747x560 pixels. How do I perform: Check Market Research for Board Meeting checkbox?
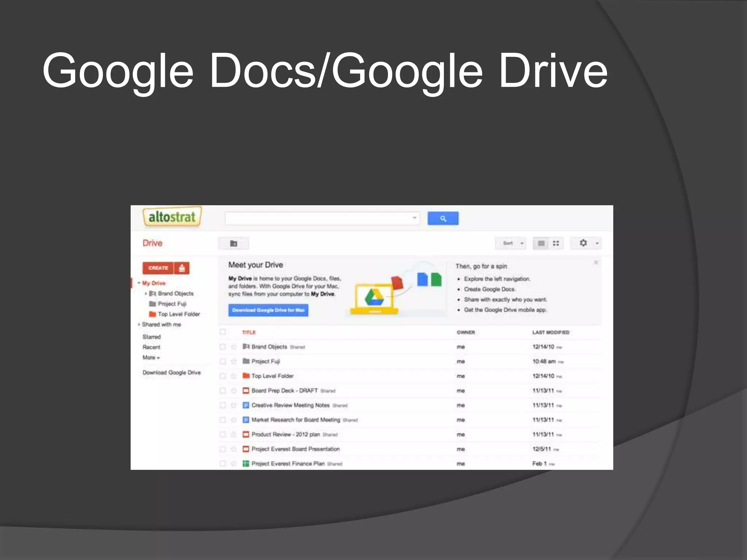[x=222, y=420]
